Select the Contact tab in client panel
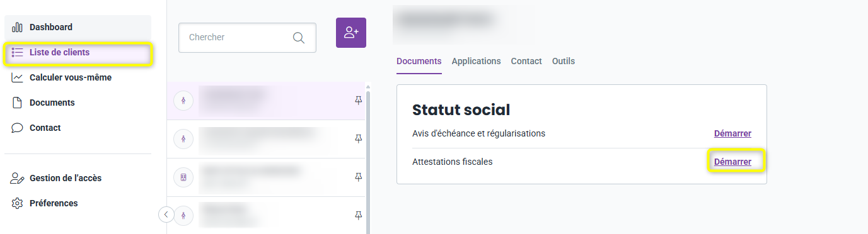This screenshot has width=868, height=234. [526, 61]
